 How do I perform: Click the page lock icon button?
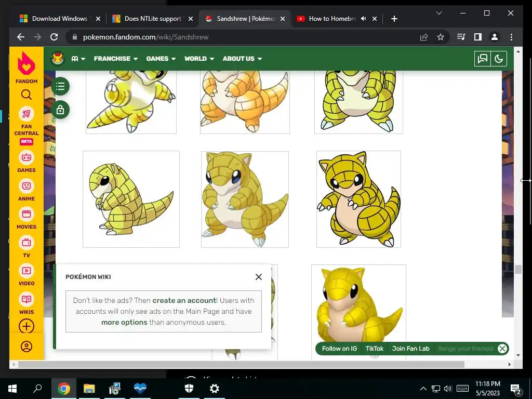click(x=60, y=110)
